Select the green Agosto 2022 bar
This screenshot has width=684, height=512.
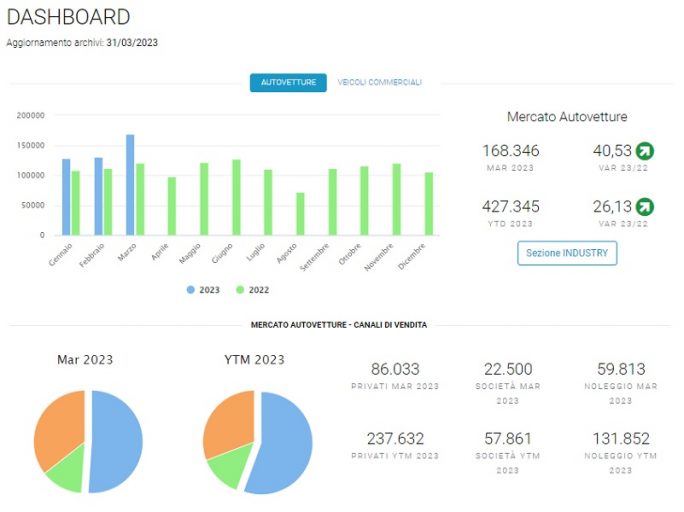tap(300, 214)
